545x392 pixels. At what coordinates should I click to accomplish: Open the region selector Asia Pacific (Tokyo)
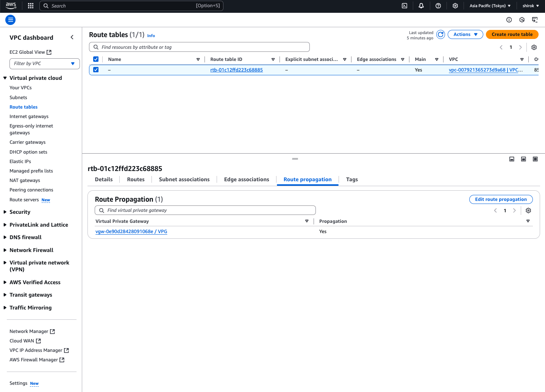[490, 6]
